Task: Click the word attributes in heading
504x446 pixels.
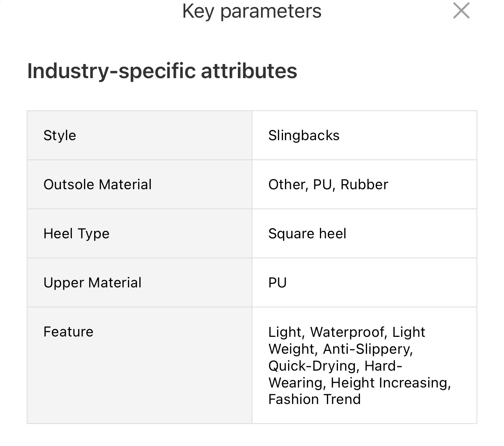Action: tap(249, 71)
